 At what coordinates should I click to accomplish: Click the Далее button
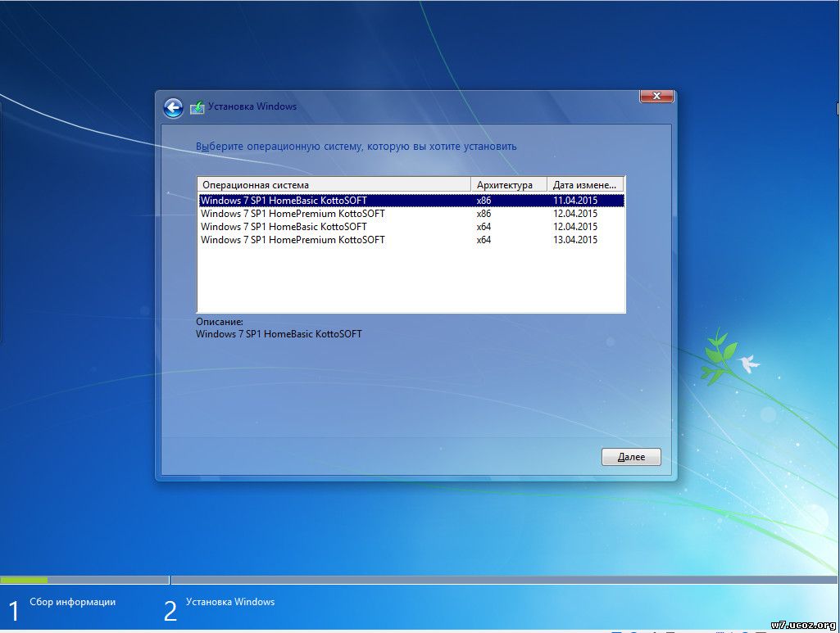[630, 456]
